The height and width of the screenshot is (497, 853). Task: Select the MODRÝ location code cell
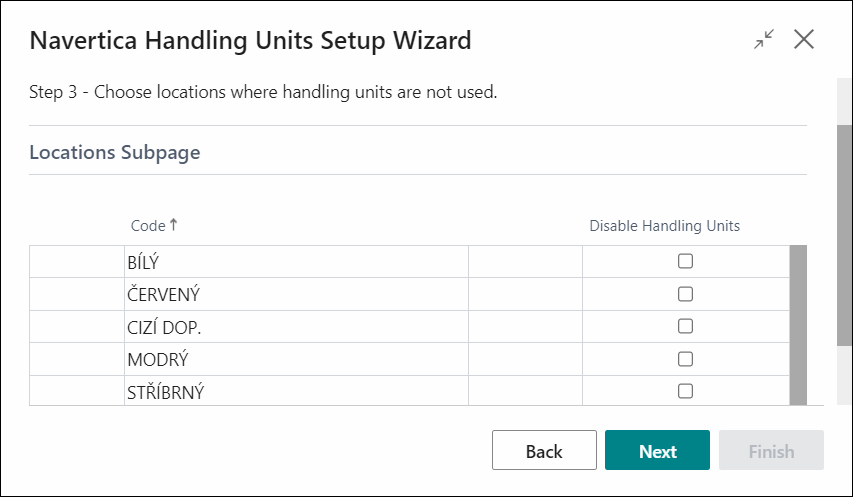point(296,359)
